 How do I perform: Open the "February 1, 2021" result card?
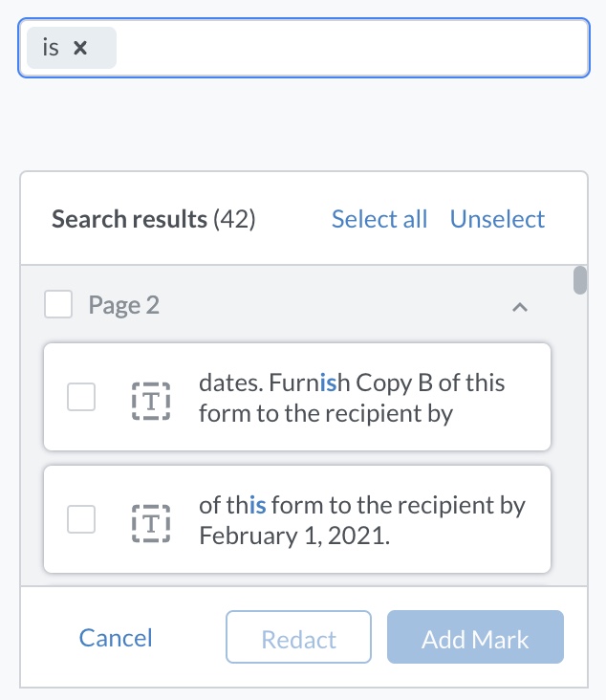coord(297,519)
